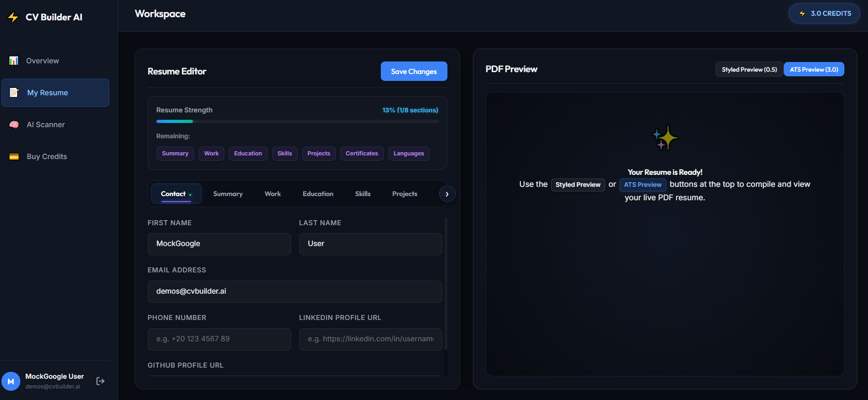Open the Buy Credits sidebar item
The width and height of the screenshot is (868, 400).
click(56, 156)
